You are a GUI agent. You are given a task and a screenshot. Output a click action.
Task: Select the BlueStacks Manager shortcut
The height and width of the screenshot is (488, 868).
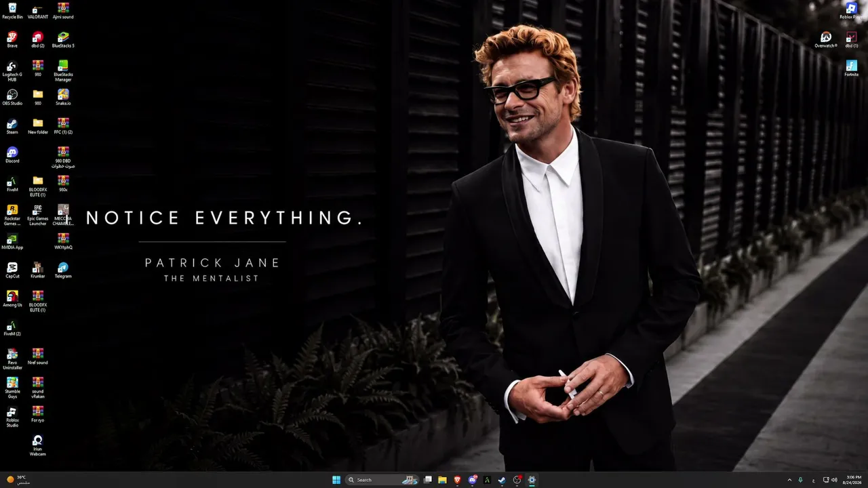point(63,71)
